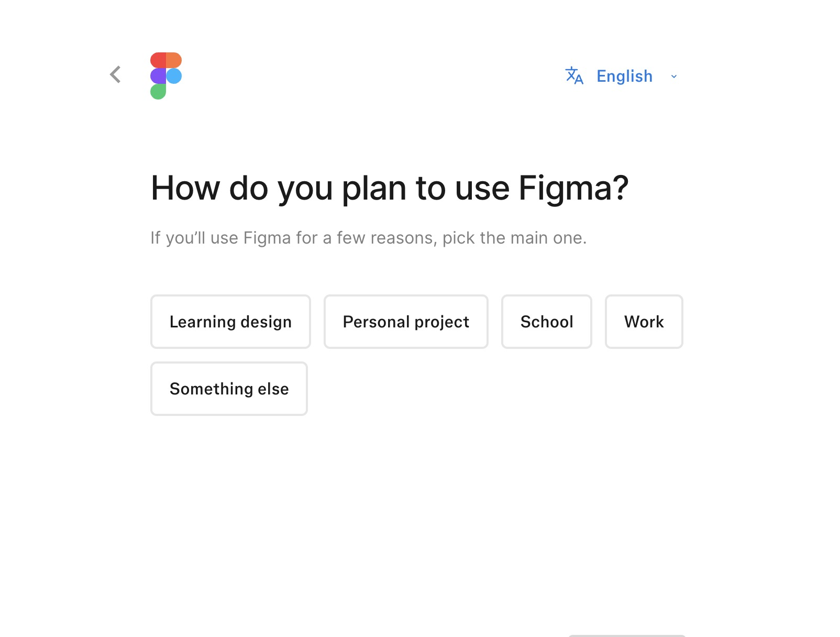
Task: Pick School as the main use
Action: 546,322
